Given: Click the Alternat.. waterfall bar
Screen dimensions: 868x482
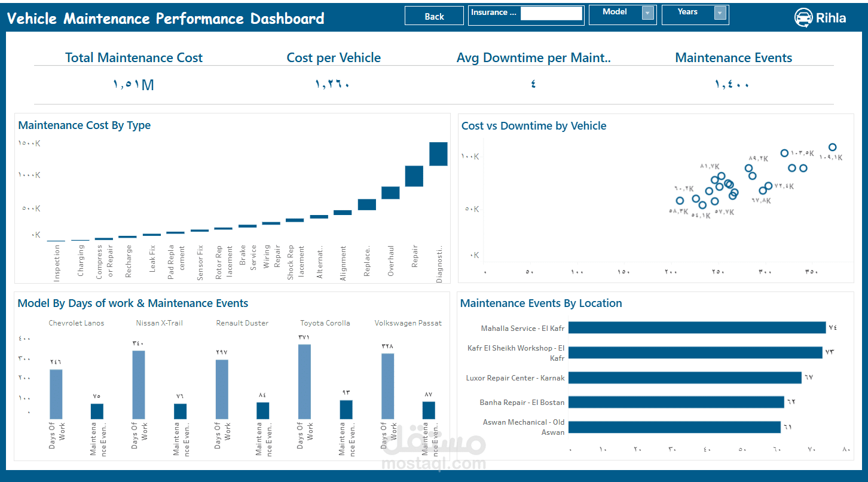Looking at the screenshot, I should click(319, 217).
